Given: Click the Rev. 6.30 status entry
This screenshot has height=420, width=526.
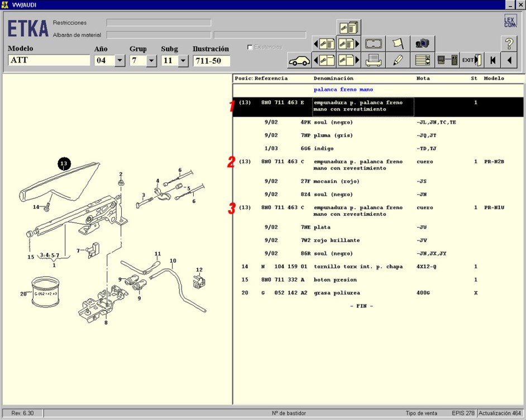Looking at the screenshot, I should pos(22,413).
